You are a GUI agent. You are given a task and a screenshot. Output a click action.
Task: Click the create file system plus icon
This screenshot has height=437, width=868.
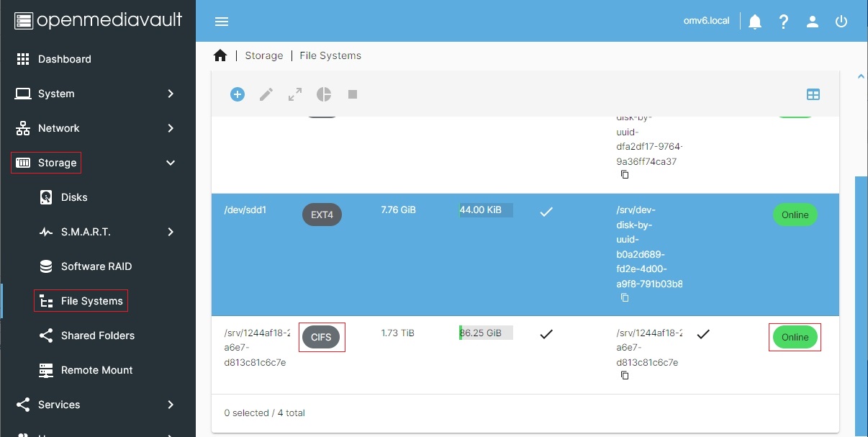[238, 94]
